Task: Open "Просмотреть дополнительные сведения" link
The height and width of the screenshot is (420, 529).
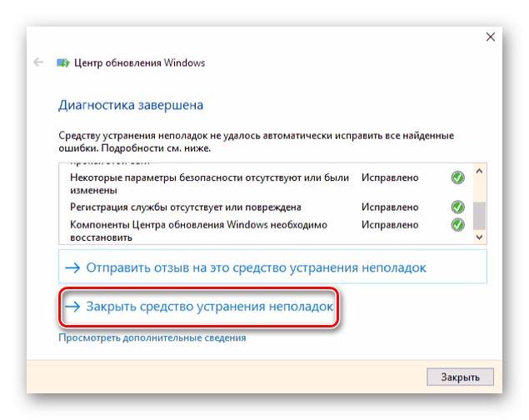Action: pos(152,337)
